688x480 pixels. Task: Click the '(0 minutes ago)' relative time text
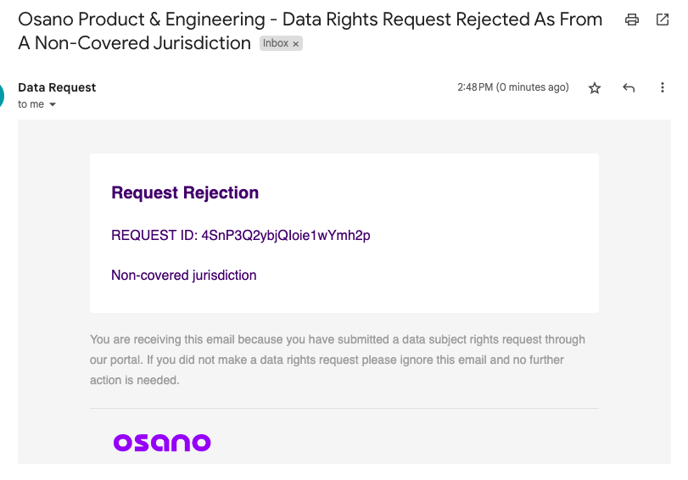pos(533,87)
